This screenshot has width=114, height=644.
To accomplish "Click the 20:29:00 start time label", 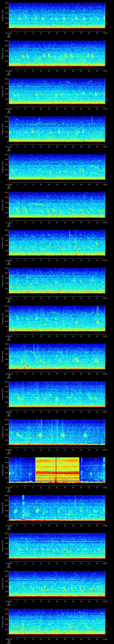I will pos(9,601).
